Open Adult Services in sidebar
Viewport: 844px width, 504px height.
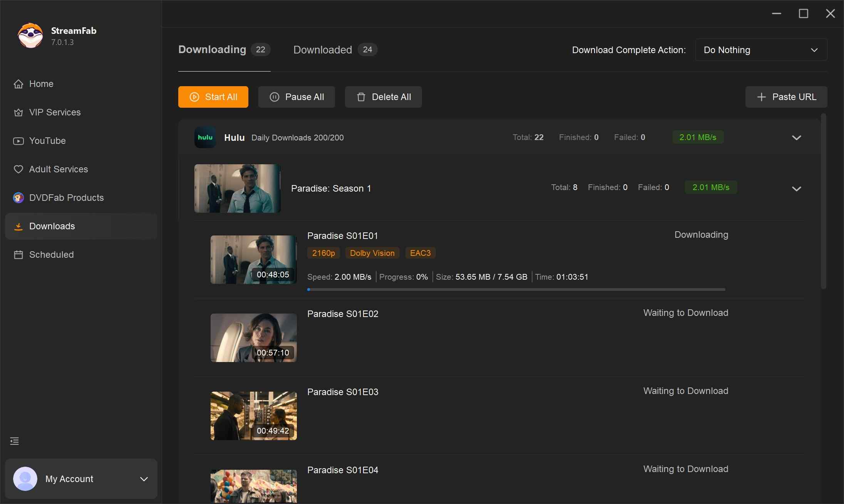coord(58,169)
